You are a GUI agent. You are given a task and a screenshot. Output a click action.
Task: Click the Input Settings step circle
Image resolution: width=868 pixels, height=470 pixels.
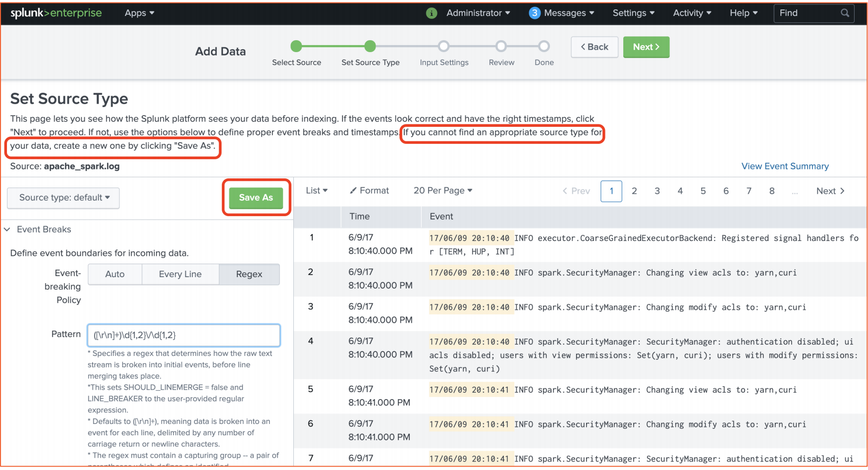(x=444, y=46)
